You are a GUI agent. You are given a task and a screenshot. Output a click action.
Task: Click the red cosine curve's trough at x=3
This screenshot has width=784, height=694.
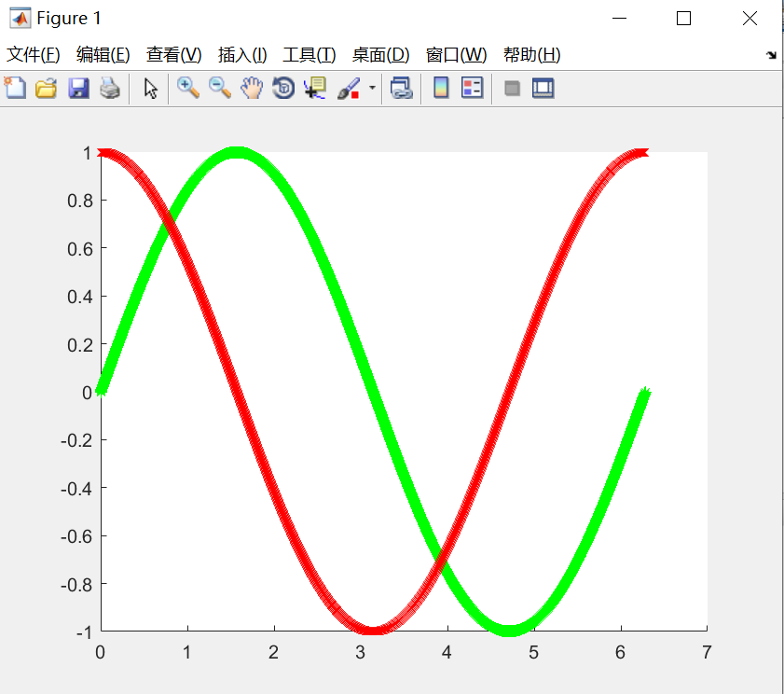tap(374, 630)
